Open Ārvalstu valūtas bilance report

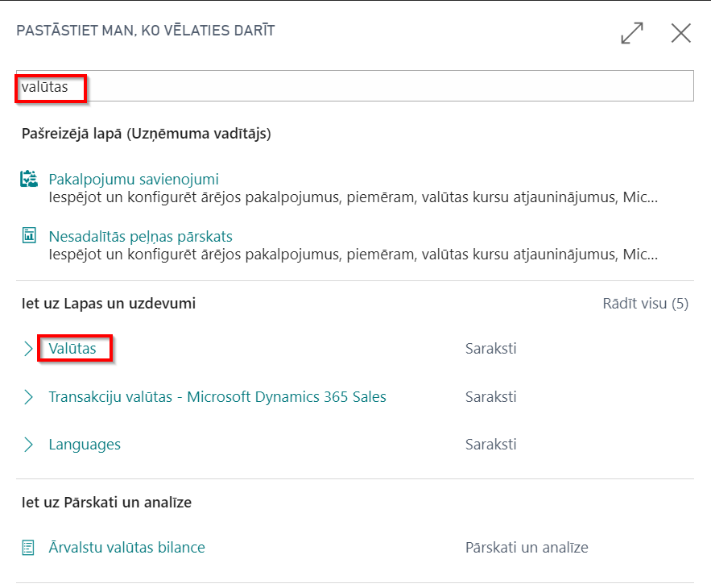[127, 547]
